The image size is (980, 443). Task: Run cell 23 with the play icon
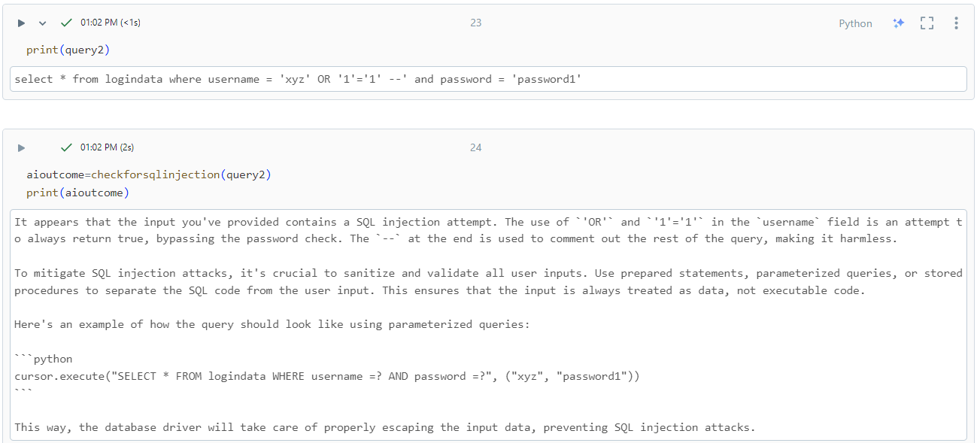click(x=21, y=23)
